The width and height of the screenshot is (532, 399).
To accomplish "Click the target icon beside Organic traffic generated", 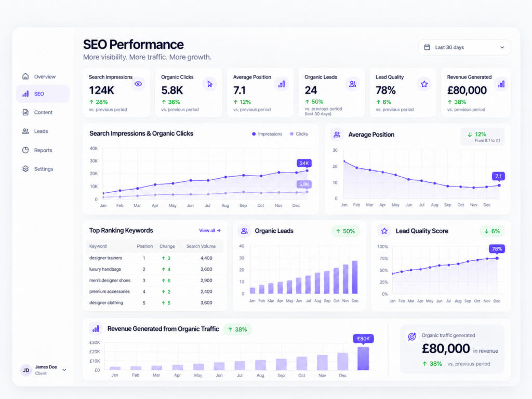I will tap(412, 336).
